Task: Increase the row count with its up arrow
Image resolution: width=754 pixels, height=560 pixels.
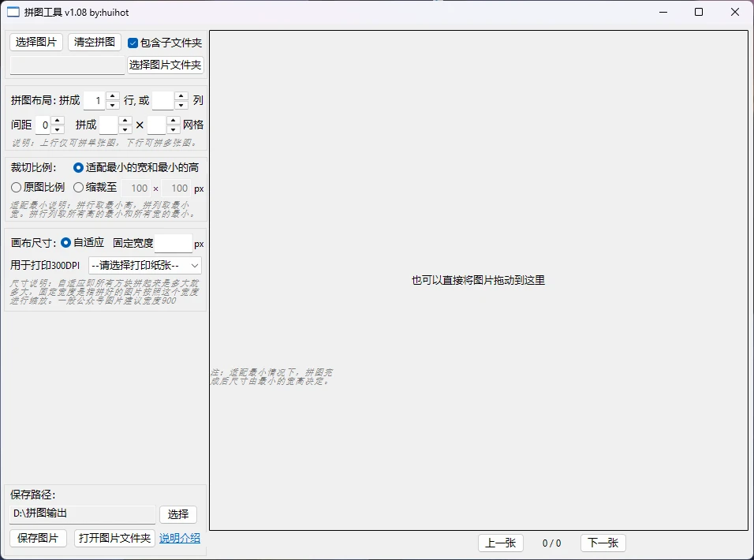Action: [x=112, y=95]
